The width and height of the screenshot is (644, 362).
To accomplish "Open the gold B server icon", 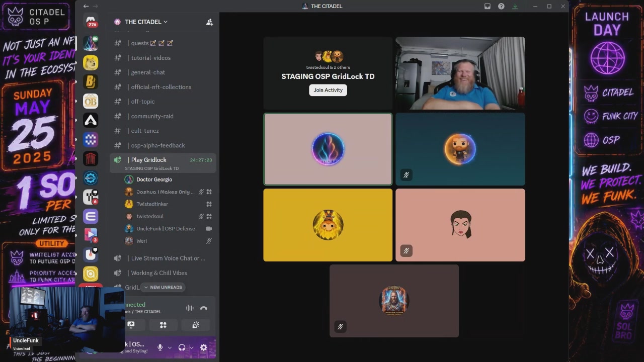I will coord(91,81).
